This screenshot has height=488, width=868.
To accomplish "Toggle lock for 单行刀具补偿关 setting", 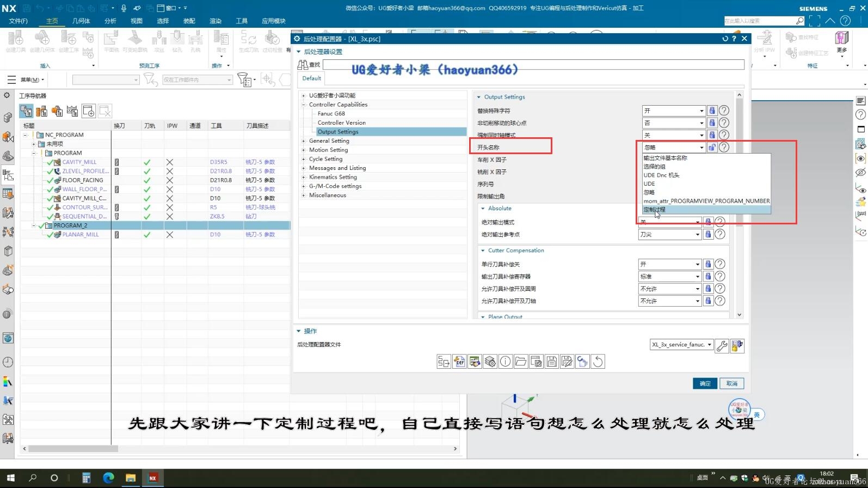I will (x=708, y=264).
